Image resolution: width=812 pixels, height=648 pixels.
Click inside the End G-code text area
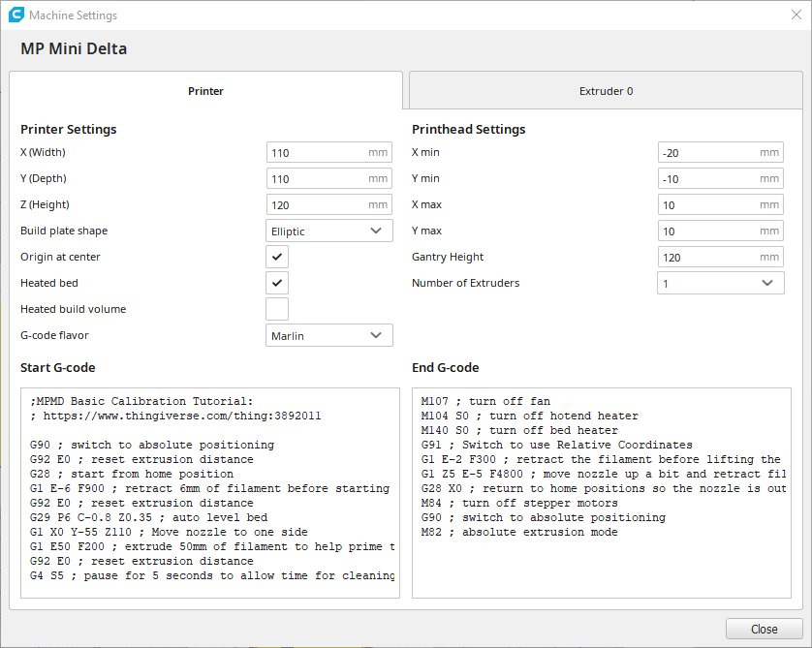pyautogui.click(x=602, y=493)
